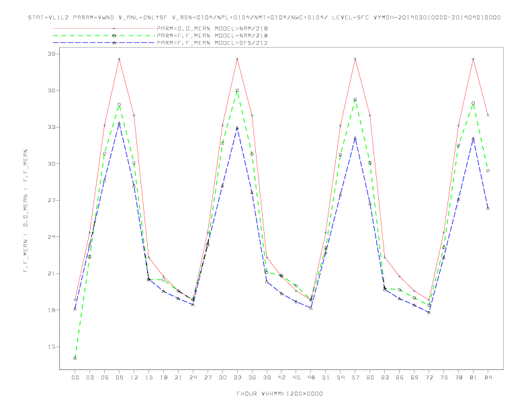This screenshot has height=411, width=532.
Task: Click x-axis forecast hour label 84
Action: (x=488, y=377)
